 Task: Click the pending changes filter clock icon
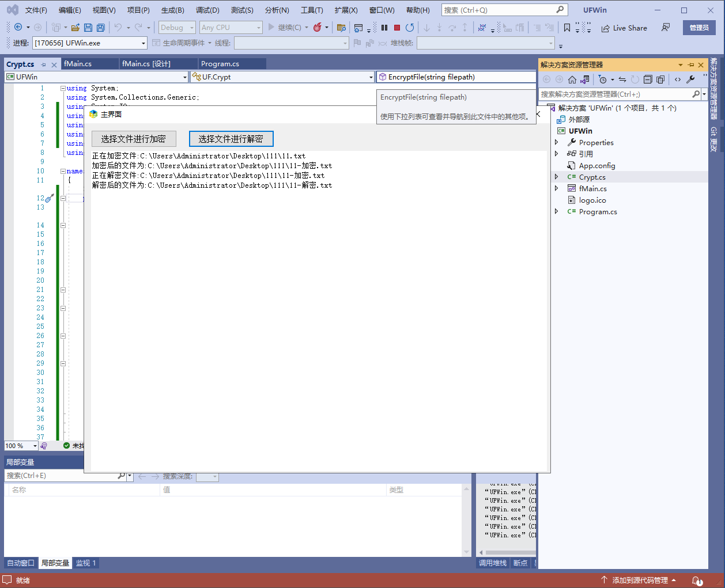pyautogui.click(x=603, y=79)
